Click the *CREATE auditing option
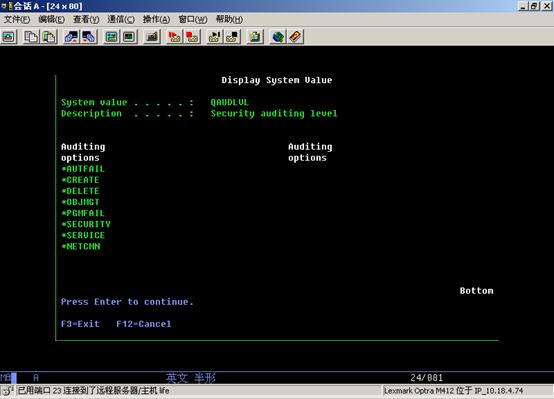This screenshot has height=399, width=554. coord(80,180)
